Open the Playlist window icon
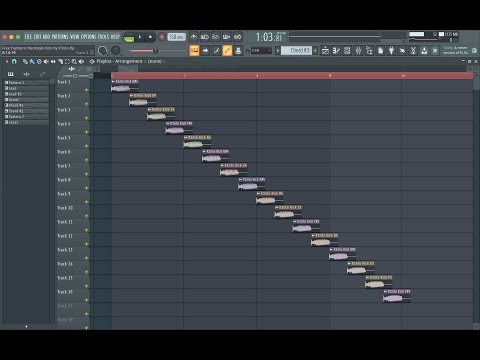Screen dimensions: 480x360 (325, 51)
